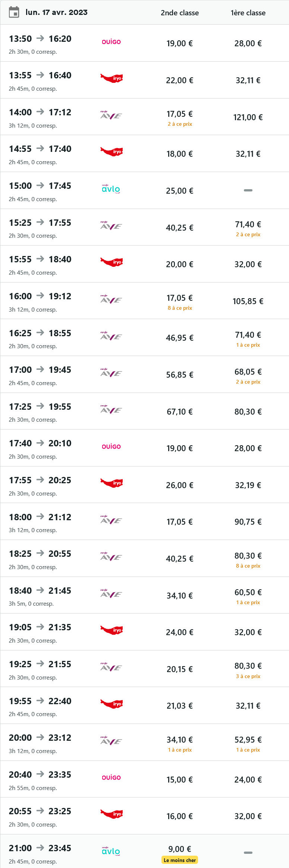The width and height of the screenshot is (289, 868).
Task: Click the 2nde classe column header
Action: click(x=180, y=13)
